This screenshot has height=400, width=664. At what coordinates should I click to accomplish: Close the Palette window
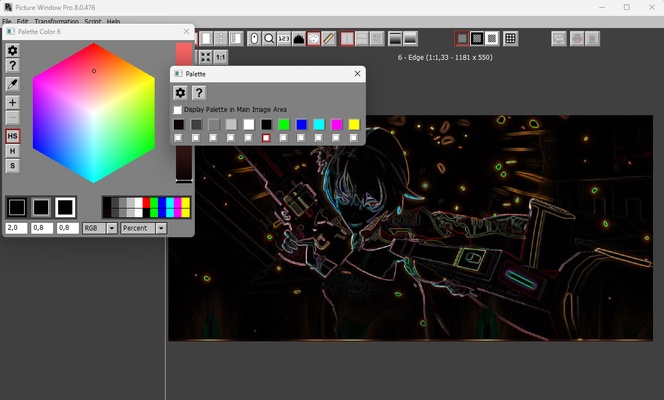tap(357, 74)
